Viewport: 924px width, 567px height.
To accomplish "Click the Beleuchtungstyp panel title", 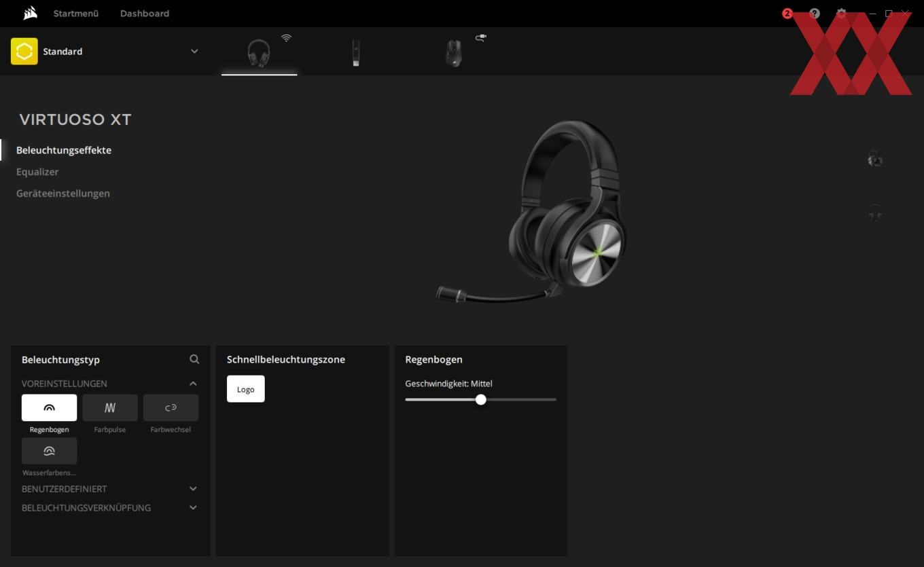I will pyautogui.click(x=60, y=360).
